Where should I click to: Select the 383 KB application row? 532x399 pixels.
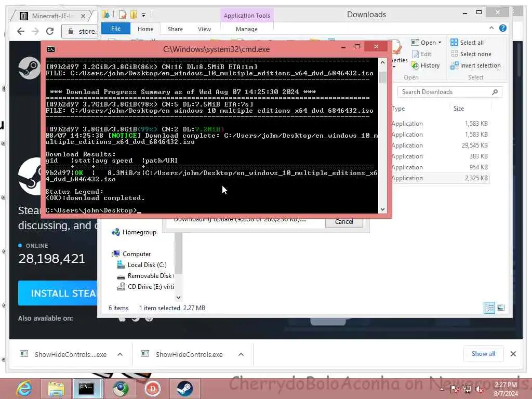click(440, 156)
